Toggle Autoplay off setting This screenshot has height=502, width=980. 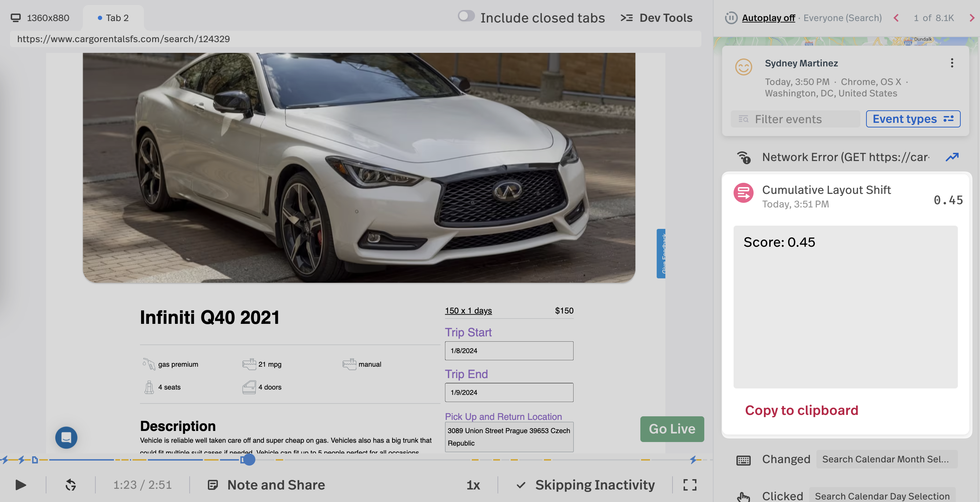[768, 18]
